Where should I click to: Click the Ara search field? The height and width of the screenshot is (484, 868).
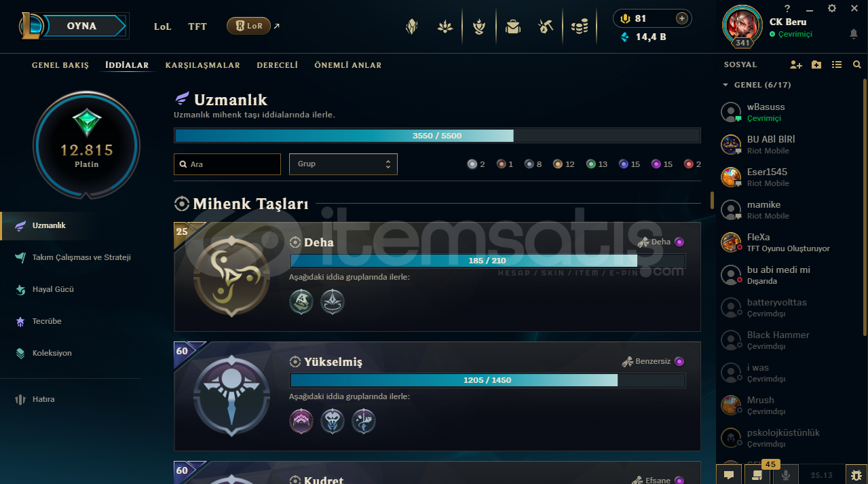[x=227, y=164]
